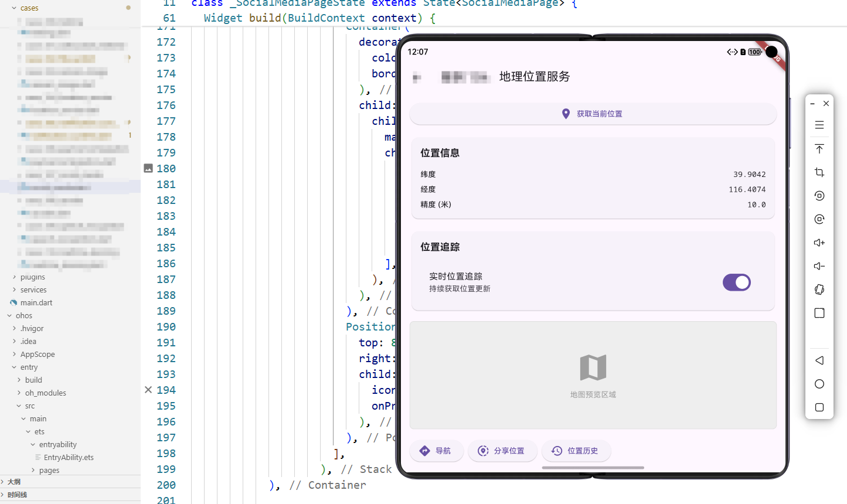Select the rotate left emulator control
Viewport: 847px width, 504px height.
(819, 196)
